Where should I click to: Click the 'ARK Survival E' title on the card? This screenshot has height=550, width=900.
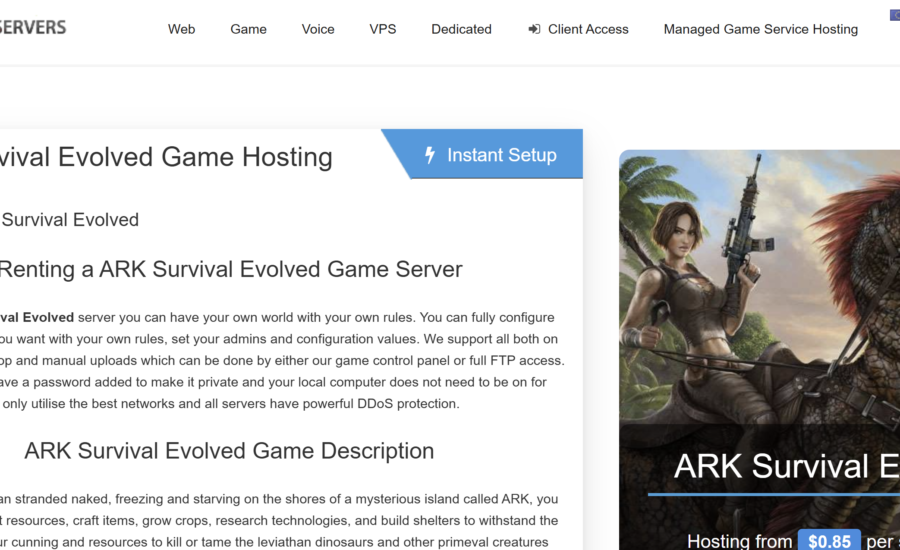coord(786,466)
